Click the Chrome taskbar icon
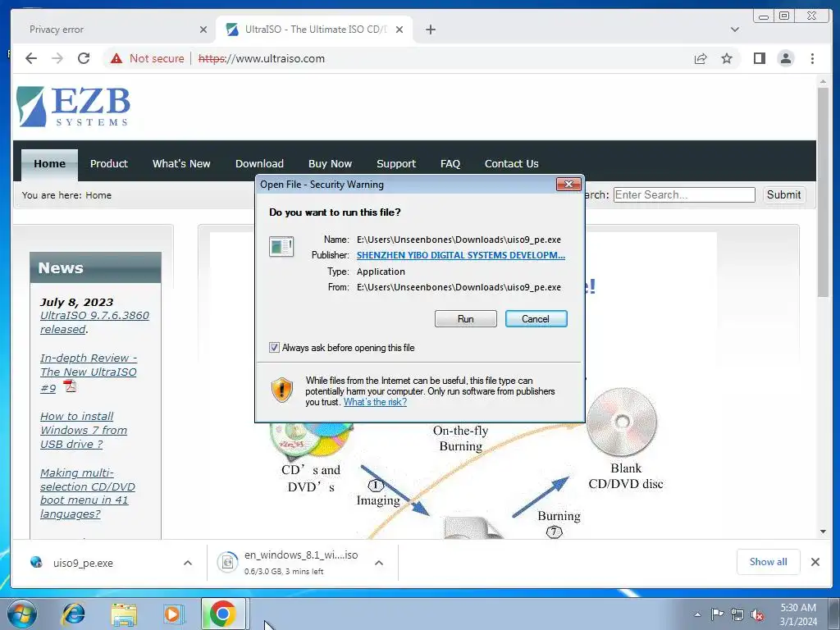The height and width of the screenshot is (630, 840). [223, 614]
